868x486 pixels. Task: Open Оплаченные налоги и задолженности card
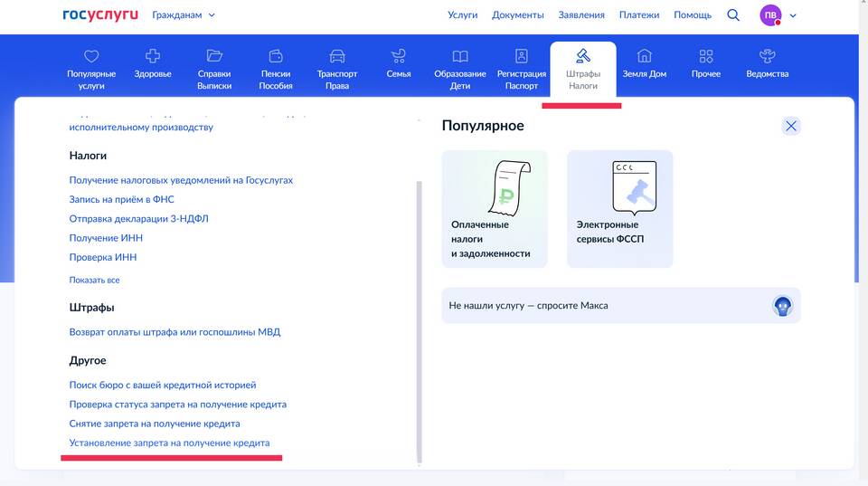pos(495,209)
